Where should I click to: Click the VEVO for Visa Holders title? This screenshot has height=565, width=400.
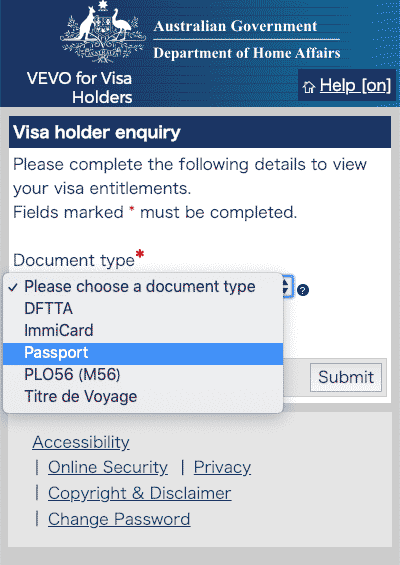[80, 88]
